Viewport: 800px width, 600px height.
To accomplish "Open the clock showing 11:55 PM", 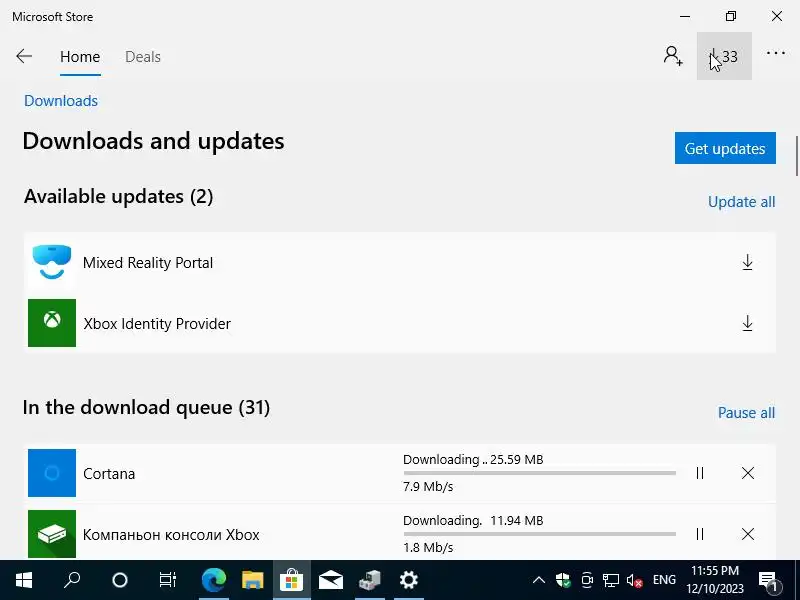I will click(715, 580).
